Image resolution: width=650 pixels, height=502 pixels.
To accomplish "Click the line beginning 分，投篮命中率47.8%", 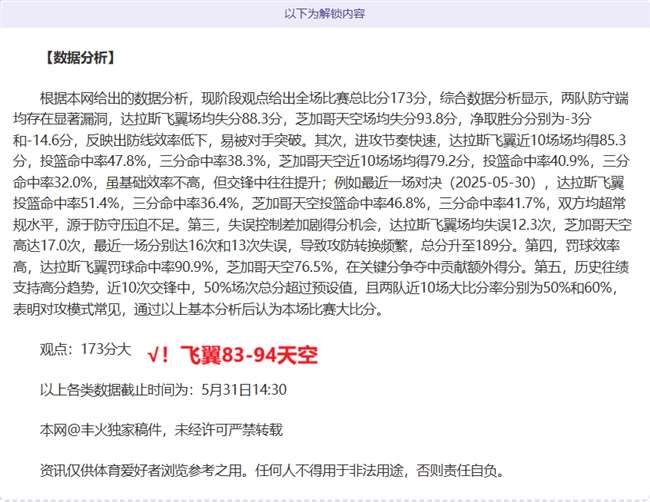I will pos(321,161).
